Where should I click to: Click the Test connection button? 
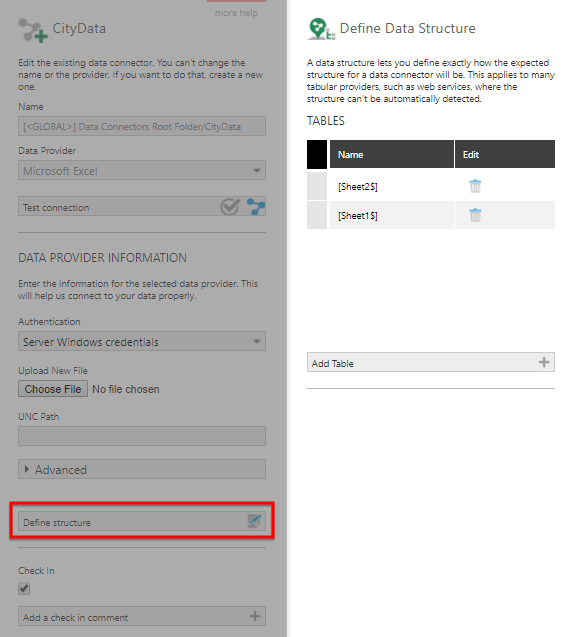(142, 206)
